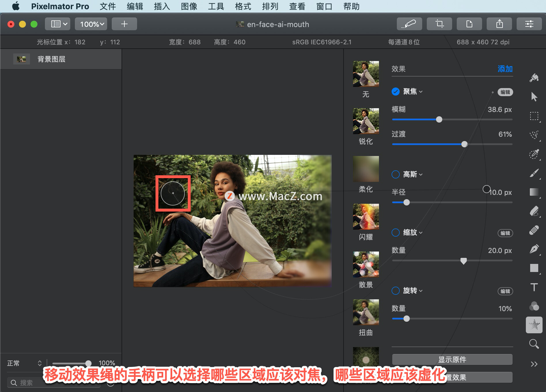Open the 窗口 menu
The width and height of the screenshot is (546, 392).
(324, 6)
